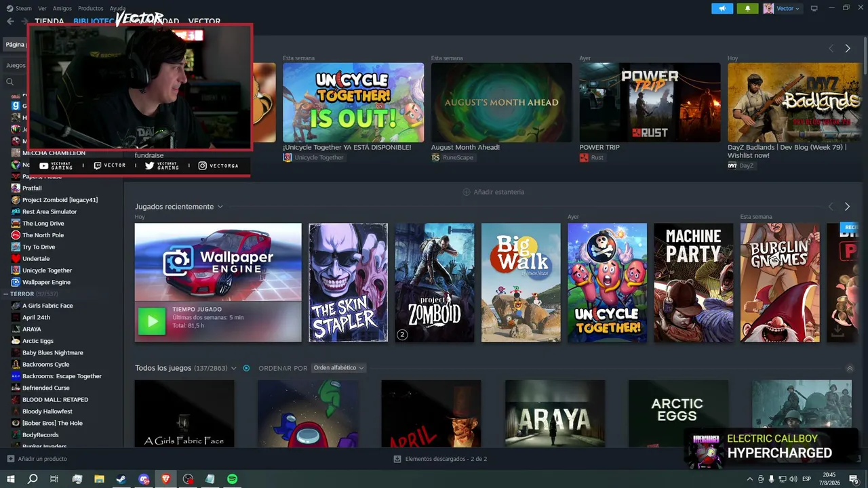Open the August Month Ahead! news headline
The height and width of the screenshot is (488, 868).
(x=465, y=147)
